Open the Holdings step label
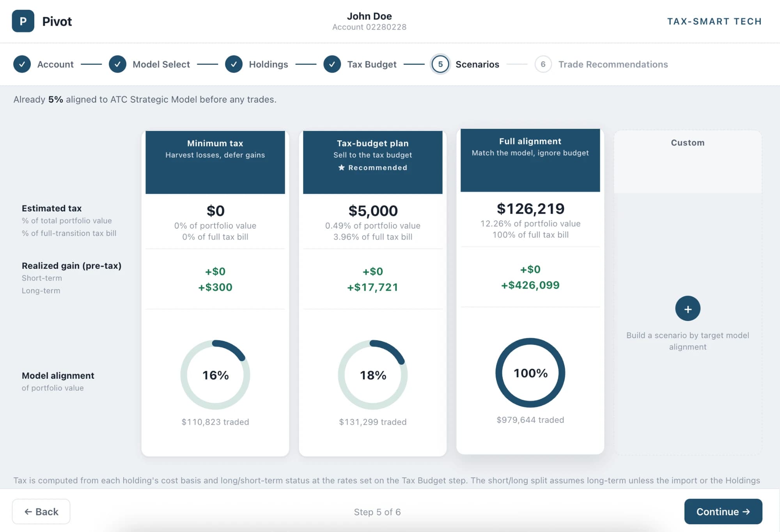 point(268,64)
